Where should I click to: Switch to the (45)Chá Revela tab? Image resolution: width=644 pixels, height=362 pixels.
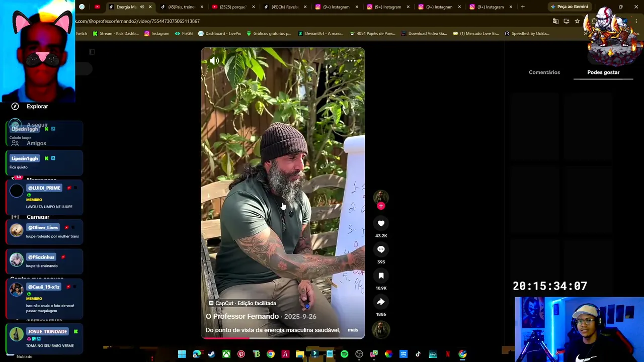click(285, 7)
